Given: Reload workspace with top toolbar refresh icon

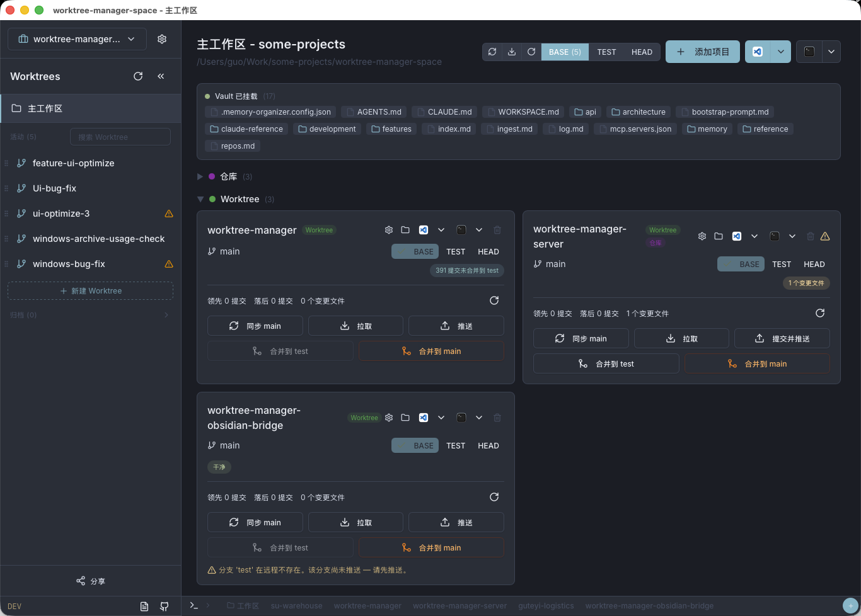Looking at the screenshot, I should [x=531, y=52].
